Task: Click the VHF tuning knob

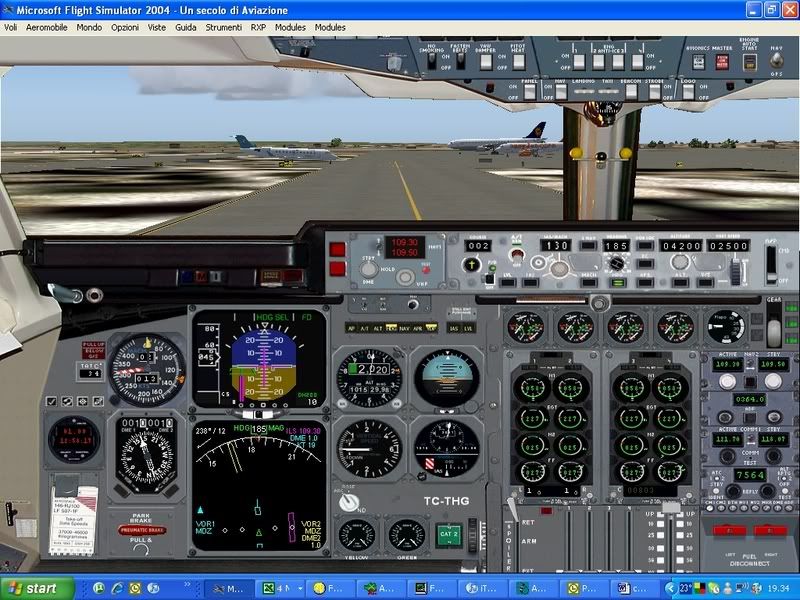Action: (406, 278)
